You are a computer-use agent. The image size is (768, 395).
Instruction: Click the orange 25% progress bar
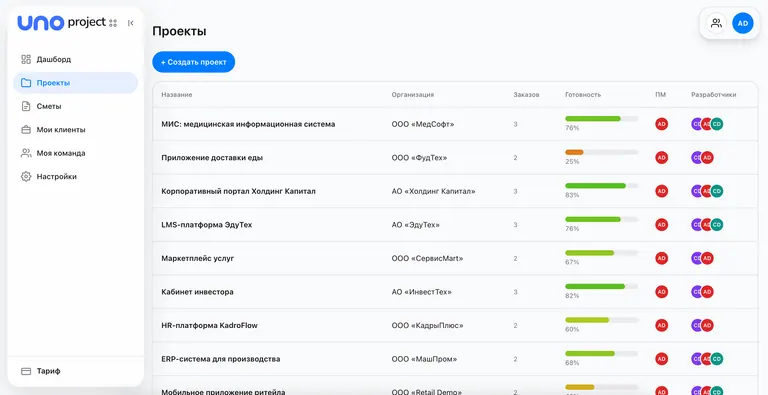601,152
